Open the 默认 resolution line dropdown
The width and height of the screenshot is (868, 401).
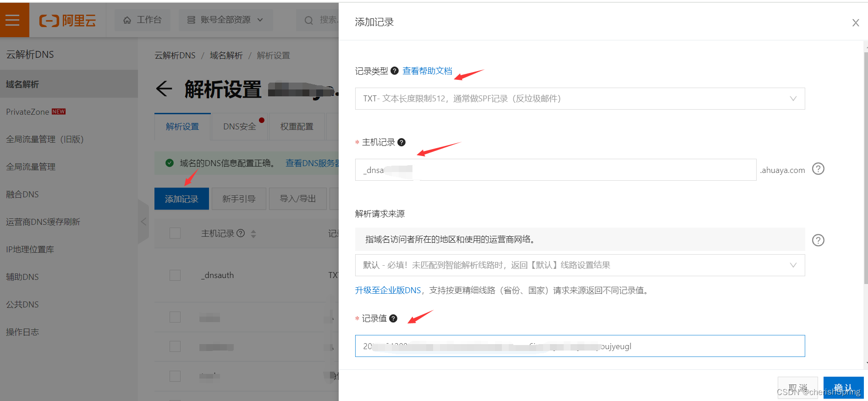pos(580,265)
